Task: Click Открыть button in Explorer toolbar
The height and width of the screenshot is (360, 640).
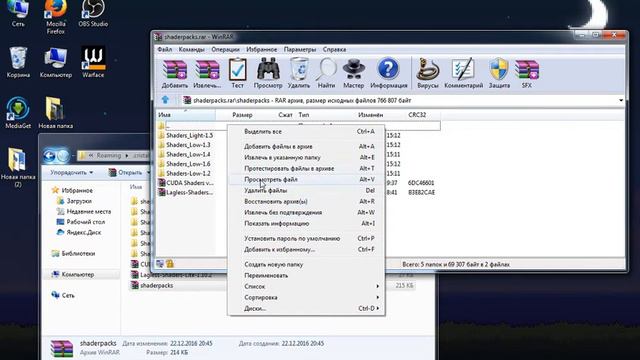Action: pyautogui.click(x=126, y=173)
